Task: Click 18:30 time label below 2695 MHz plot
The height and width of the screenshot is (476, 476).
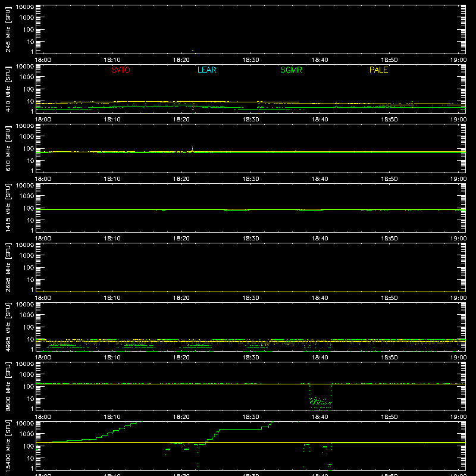Action: pos(250,298)
